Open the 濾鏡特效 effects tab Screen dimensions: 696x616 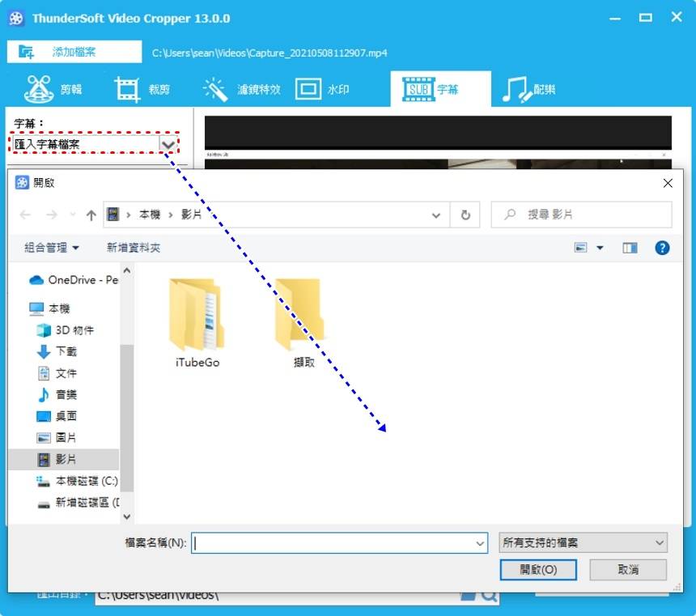(x=241, y=89)
